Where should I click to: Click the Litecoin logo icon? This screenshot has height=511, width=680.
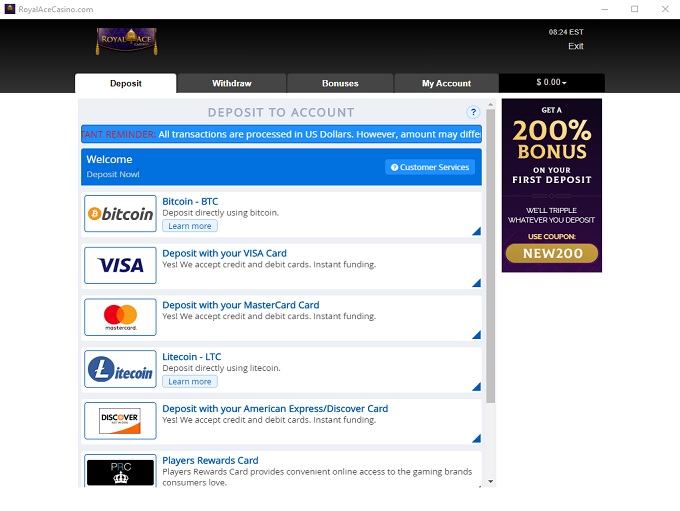point(120,370)
